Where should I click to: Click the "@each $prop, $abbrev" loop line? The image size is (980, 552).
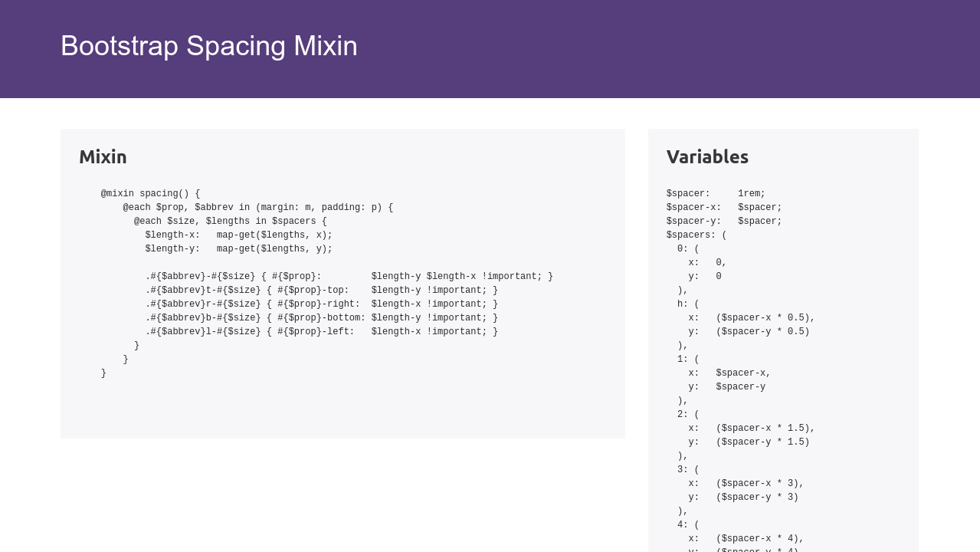click(257, 208)
